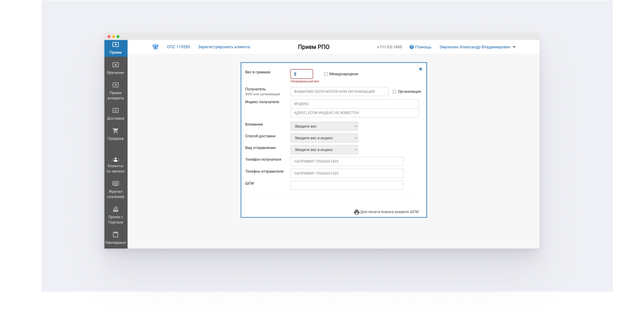Tick the Организация checkbox
This screenshot has width=644, height=328.
(x=394, y=92)
